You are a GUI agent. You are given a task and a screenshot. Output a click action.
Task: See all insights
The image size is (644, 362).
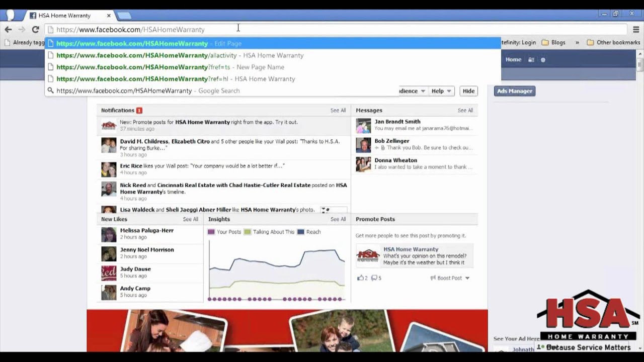[338, 219]
